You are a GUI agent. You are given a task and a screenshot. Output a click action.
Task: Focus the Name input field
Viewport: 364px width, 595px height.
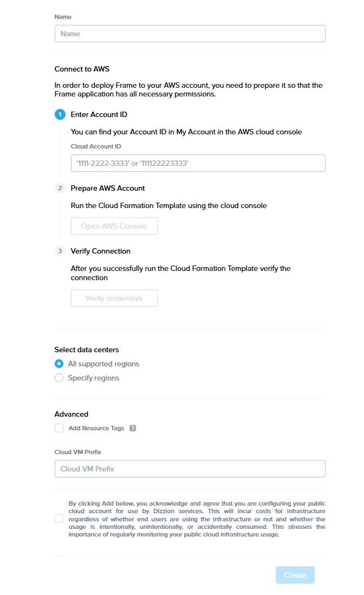190,34
